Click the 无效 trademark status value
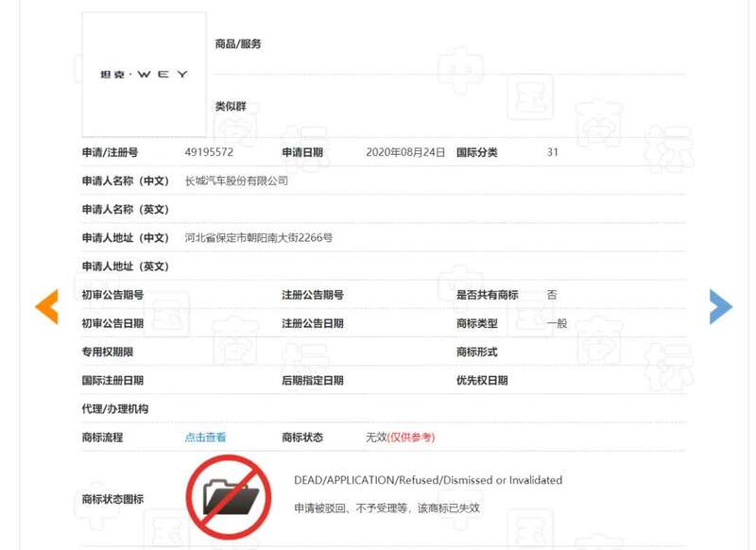 click(375, 438)
